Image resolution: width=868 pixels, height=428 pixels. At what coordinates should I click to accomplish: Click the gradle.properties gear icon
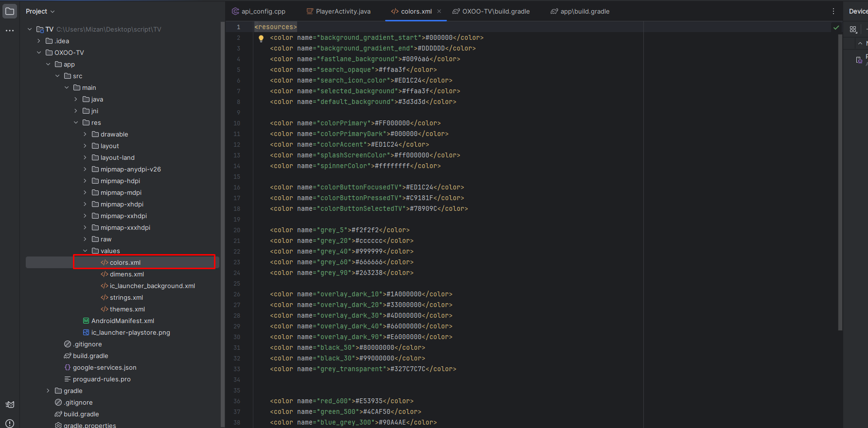click(58, 425)
